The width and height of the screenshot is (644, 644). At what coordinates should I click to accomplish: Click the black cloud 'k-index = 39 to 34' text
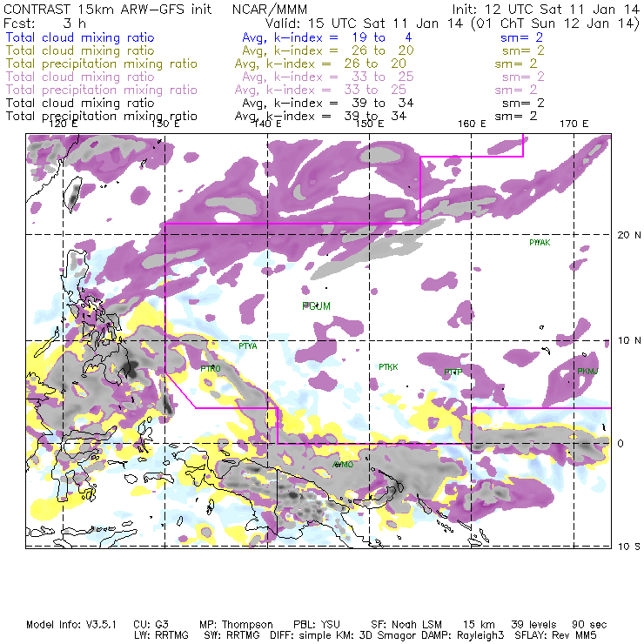click(x=344, y=103)
